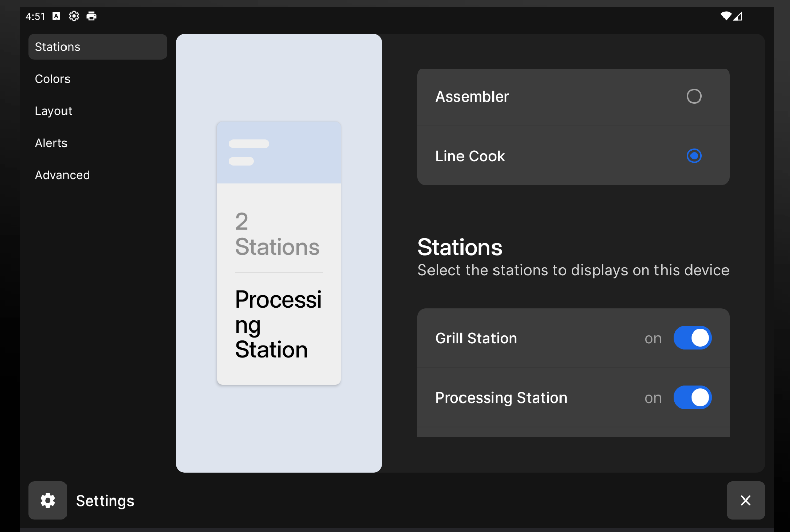
Task: Click the Grill Station row label
Action: [x=476, y=338]
